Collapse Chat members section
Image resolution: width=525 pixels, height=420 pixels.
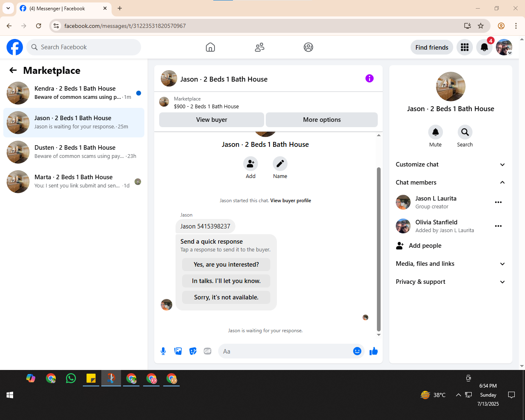(450, 183)
